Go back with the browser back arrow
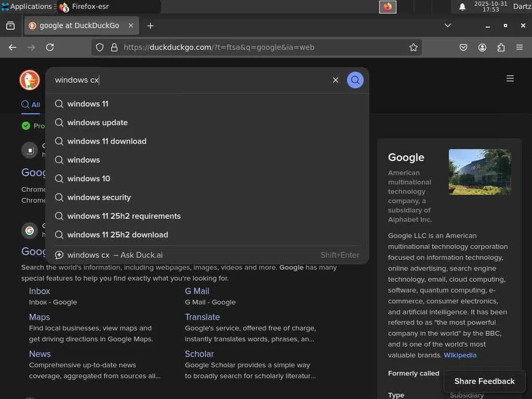Image resolution: width=532 pixels, height=399 pixels. coord(12,47)
